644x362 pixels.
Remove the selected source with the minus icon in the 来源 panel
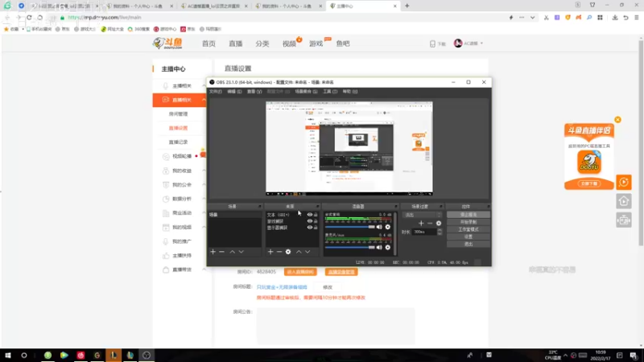click(279, 252)
